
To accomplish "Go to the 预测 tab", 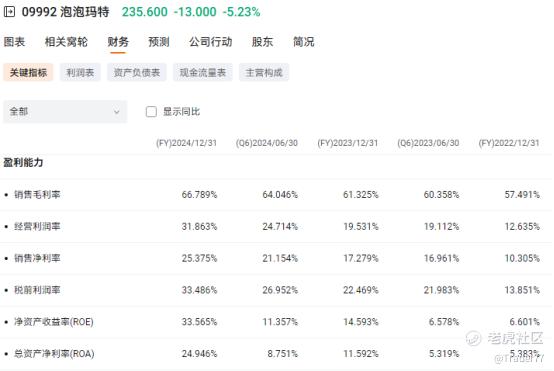I will pos(159,42).
